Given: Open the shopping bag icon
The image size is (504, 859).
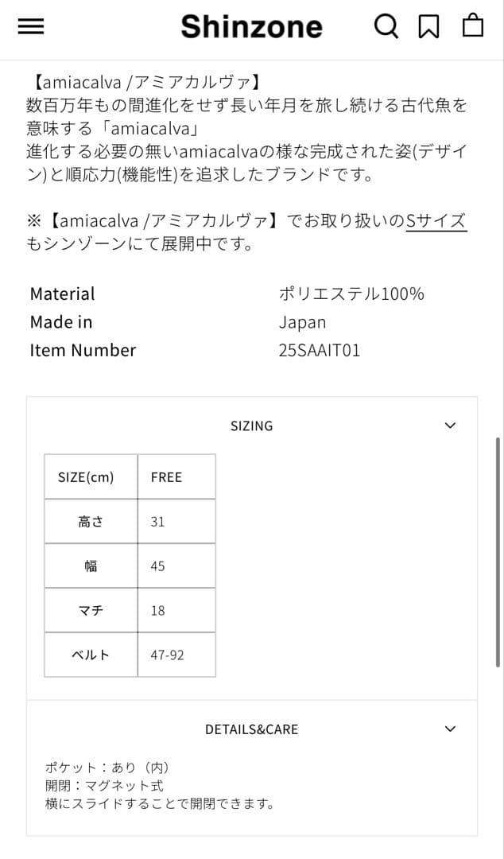Looking at the screenshot, I should (x=472, y=25).
